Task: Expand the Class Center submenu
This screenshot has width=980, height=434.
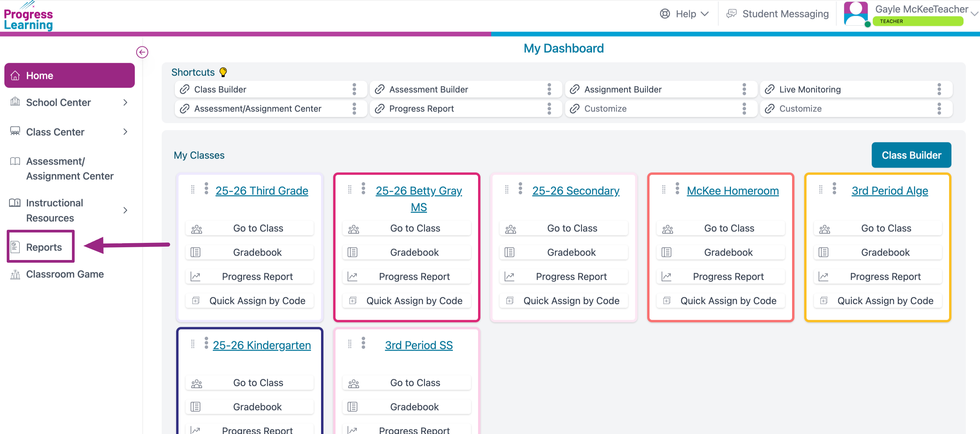Action: 125,132
